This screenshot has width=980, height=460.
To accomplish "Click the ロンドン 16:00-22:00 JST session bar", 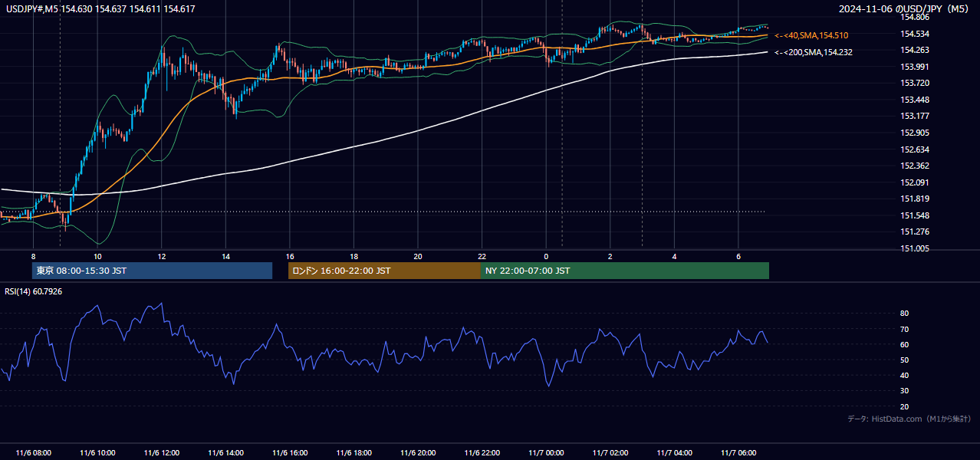I will coord(384,271).
